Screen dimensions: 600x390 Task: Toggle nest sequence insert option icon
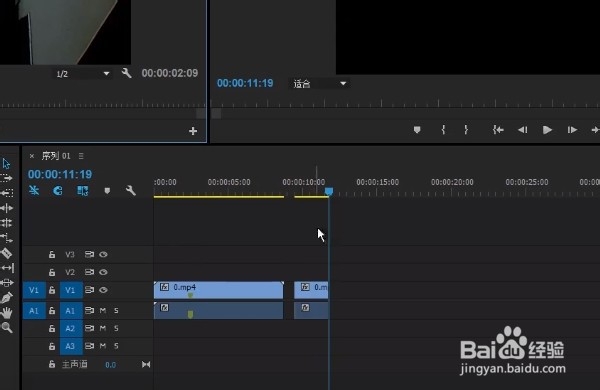click(x=34, y=190)
